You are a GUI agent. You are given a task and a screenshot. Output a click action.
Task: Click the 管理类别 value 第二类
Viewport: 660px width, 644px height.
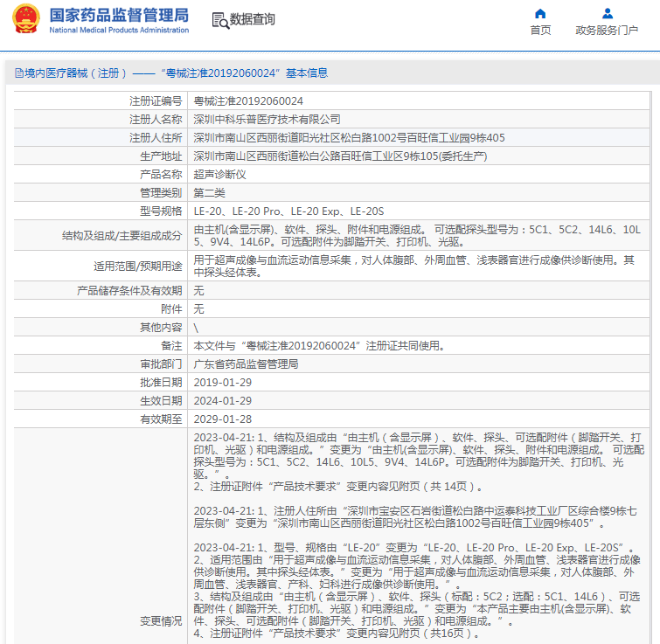(x=209, y=193)
